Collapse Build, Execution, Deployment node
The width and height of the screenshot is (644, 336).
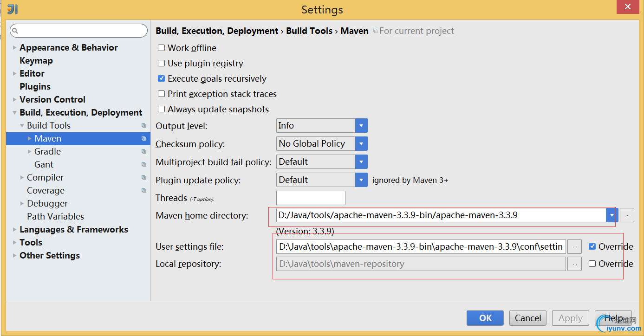[x=15, y=113]
